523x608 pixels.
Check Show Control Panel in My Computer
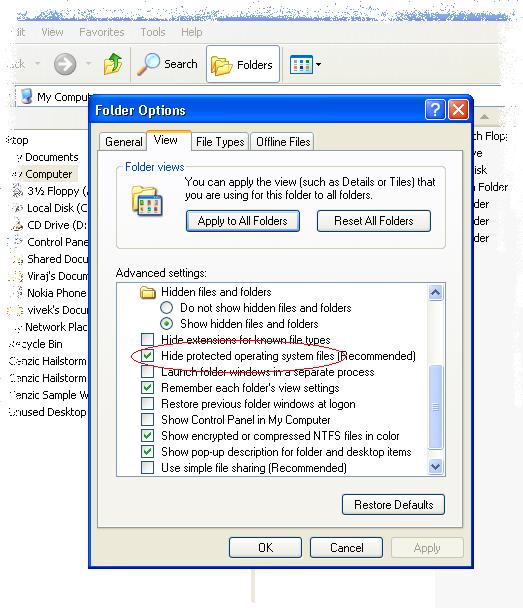[x=147, y=420]
